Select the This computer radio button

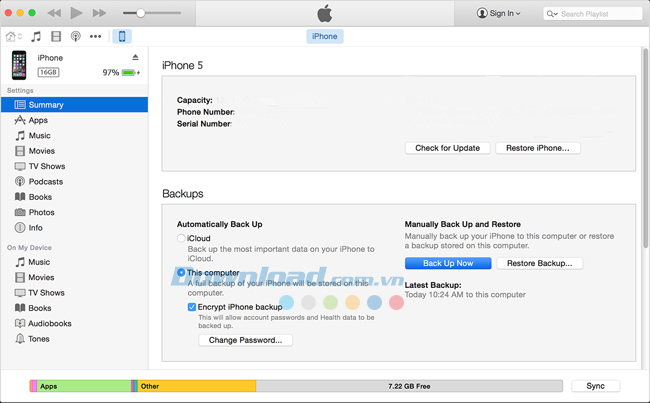point(181,272)
